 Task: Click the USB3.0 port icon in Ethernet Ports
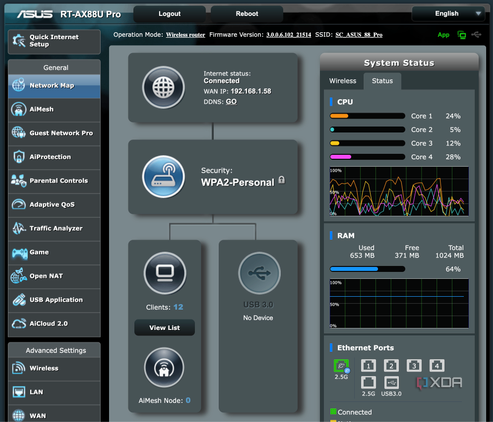click(x=391, y=382)
